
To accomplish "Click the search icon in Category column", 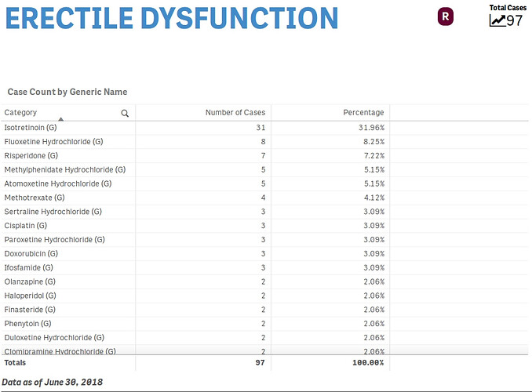I will (x=125, y=113).
